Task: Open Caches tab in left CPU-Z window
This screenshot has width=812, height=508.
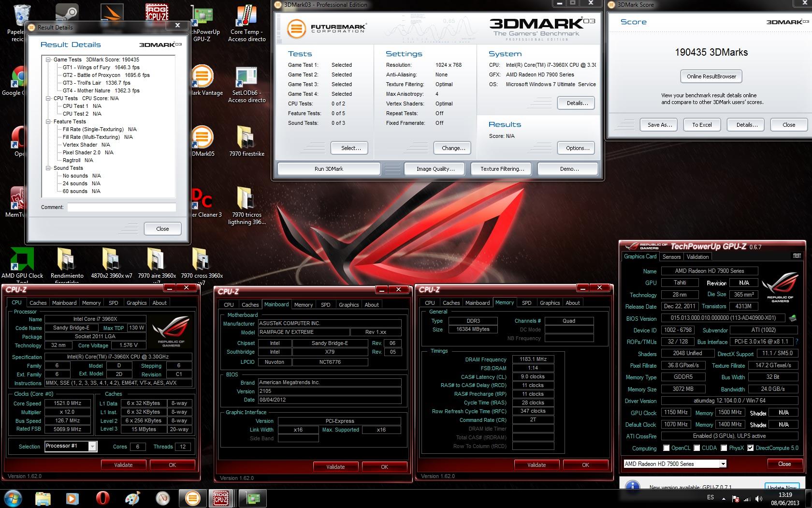Action: [38, 303]
